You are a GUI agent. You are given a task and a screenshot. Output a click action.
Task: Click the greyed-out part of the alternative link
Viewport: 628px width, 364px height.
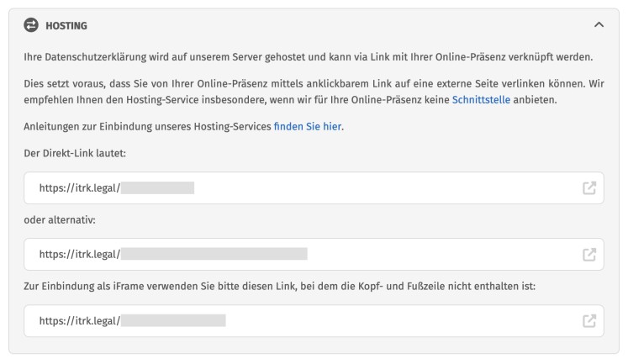[x=214, y=254]
